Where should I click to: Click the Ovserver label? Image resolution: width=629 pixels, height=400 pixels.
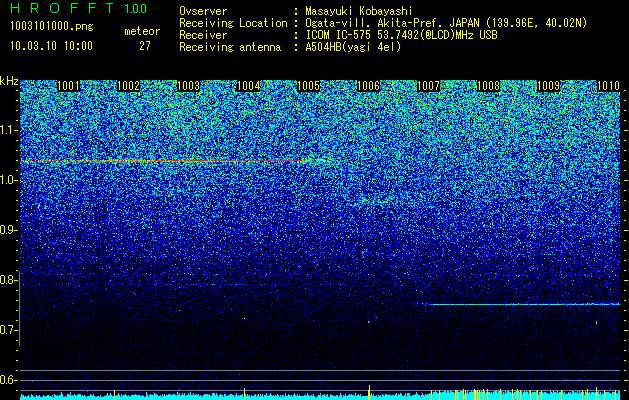203,11
